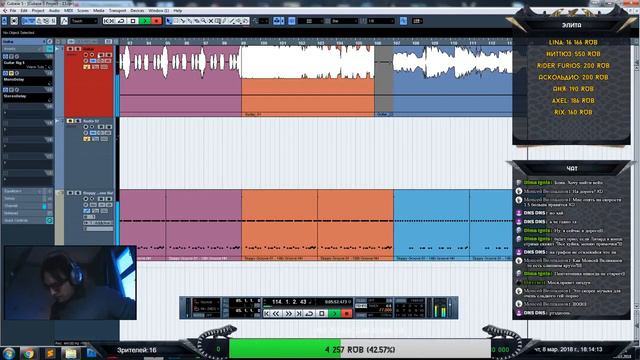Screen dimensions: 640x360
Task: Open Chrome from the taskbar
Action: (29, 353)
